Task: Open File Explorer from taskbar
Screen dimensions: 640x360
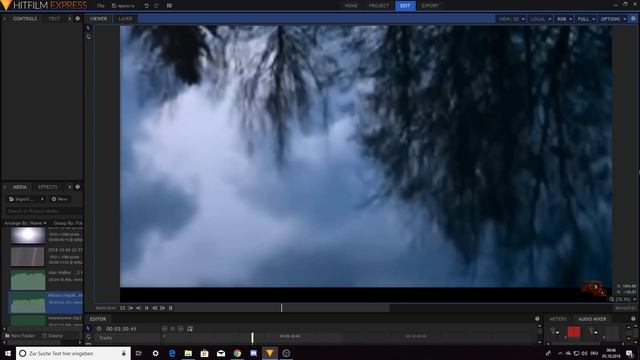Action: [x=188, y=353]
